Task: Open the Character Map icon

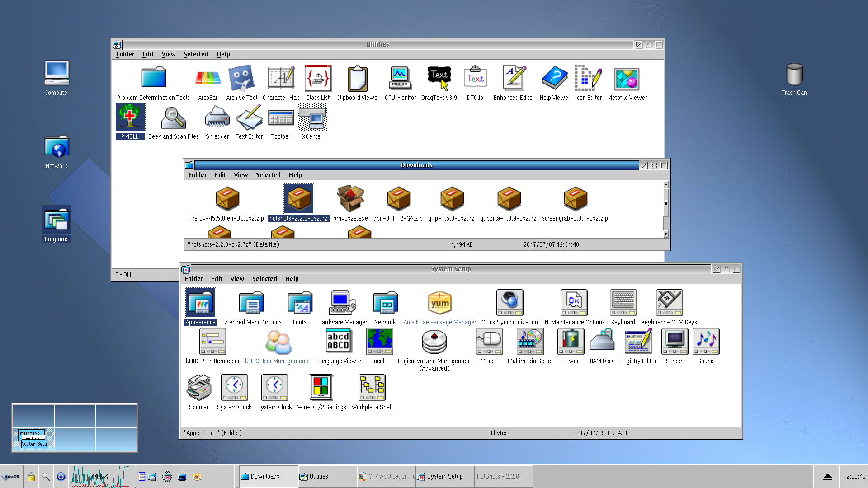Action: click(x=281, y=79)
